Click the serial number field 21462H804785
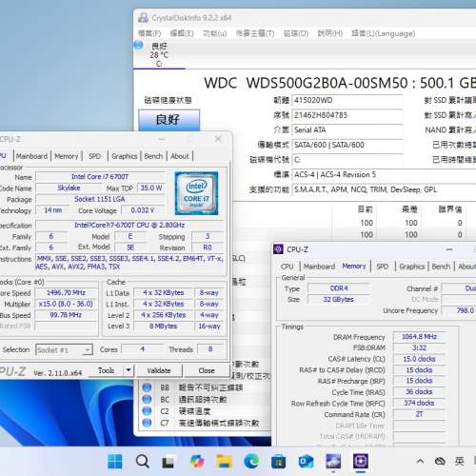Screen dimensions: 476x476 (x=347, y=115)
